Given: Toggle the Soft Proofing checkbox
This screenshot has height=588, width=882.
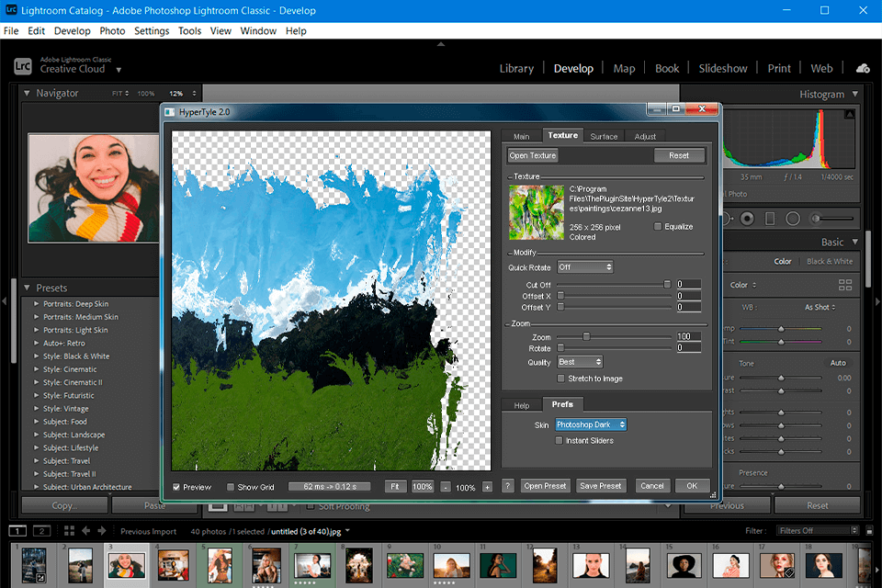Looking at the screenshot, I should [x=310, y=506].
